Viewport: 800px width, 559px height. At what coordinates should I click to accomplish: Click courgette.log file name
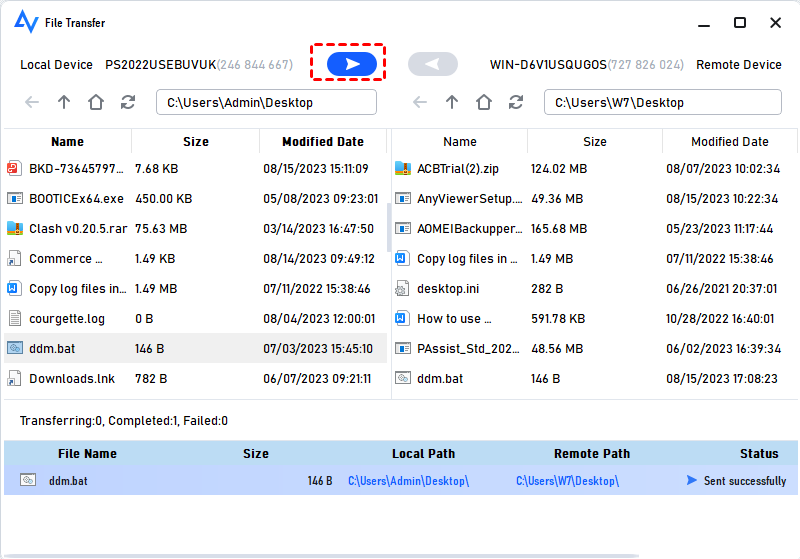(67, 319)
